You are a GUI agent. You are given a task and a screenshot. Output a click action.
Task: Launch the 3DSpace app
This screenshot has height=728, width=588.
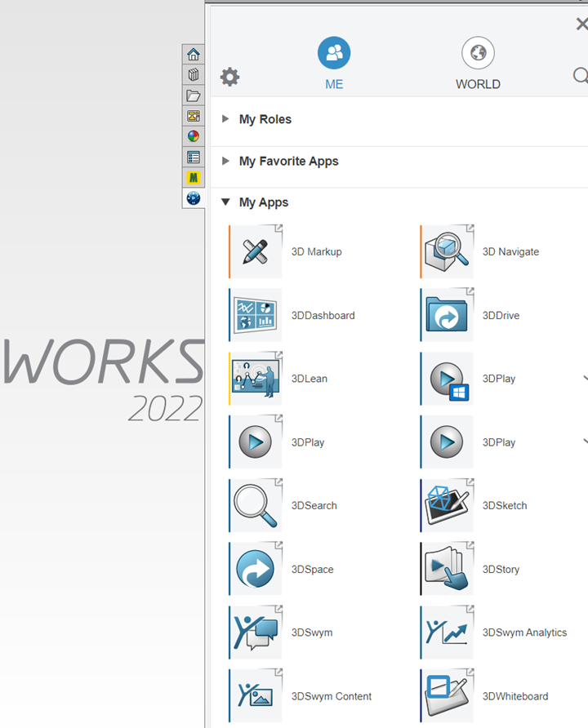pyautogui.click(x=256, y=569)
